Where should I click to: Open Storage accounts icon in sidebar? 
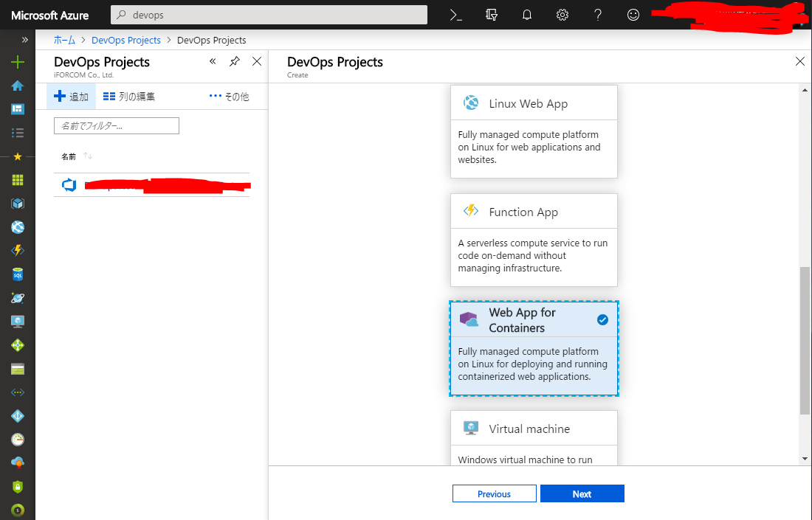click(x=18, y=369)
